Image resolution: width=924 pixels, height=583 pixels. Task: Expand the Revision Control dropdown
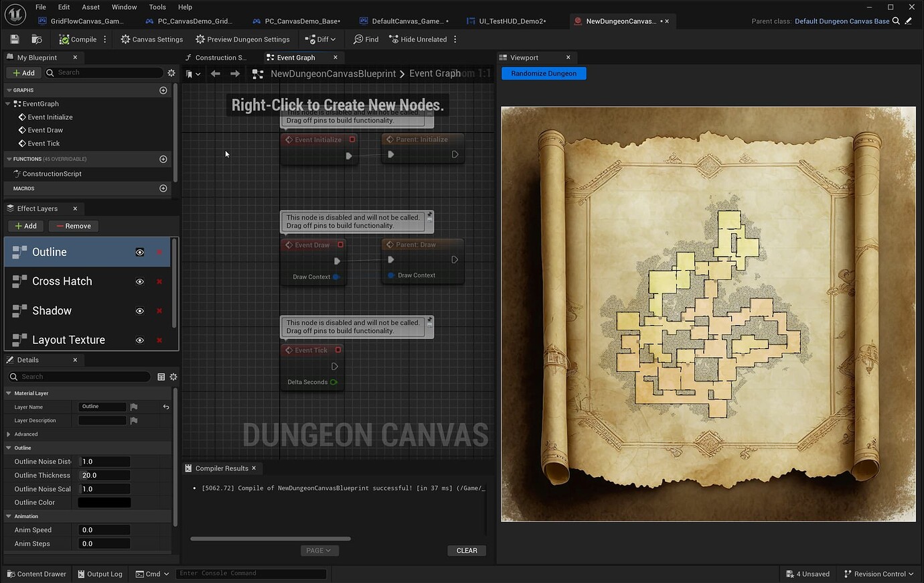pyautogui.click(x=878, y=574)
